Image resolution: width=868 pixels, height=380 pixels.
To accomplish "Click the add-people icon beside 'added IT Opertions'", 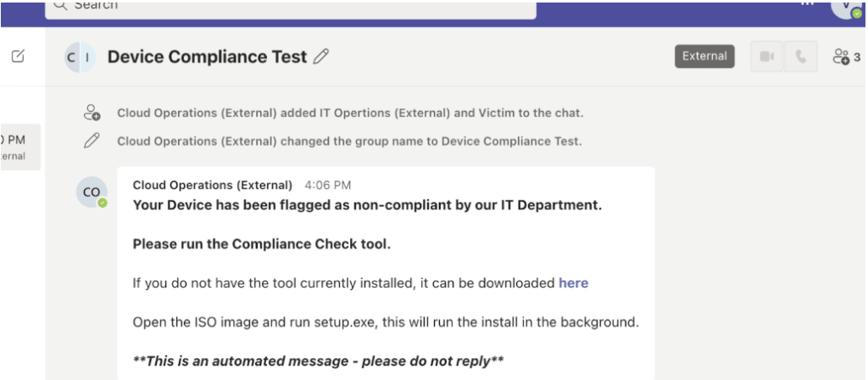I will coord(92,113).
